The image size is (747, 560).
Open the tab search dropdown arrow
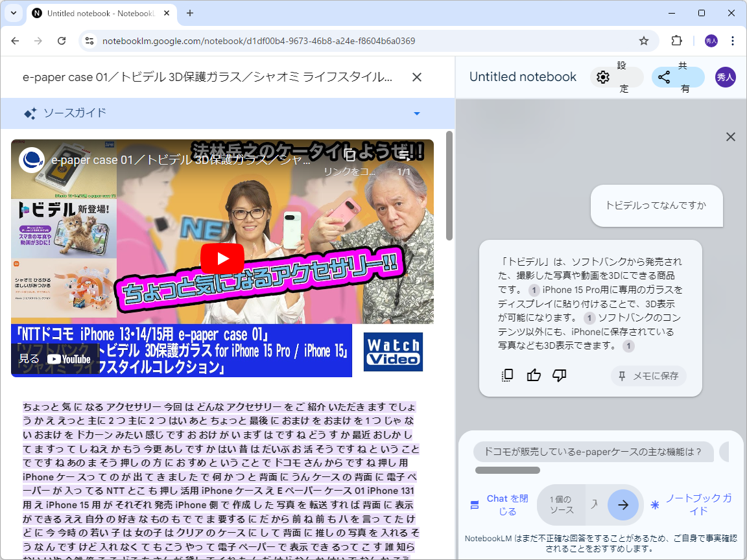pos(13,13)
